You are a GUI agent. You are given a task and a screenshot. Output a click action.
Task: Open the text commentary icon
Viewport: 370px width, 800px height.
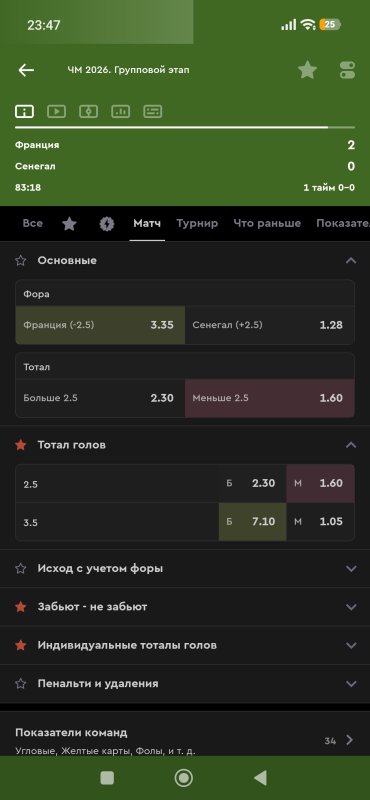(153, 111)
